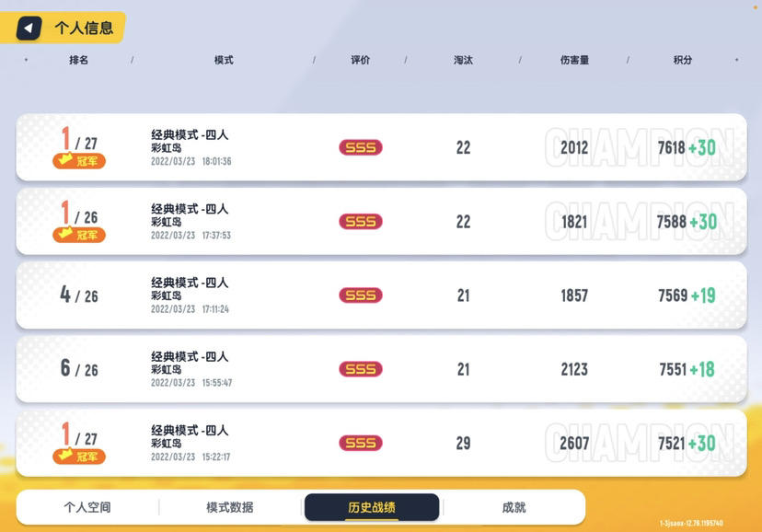Click the back arrow icon beside 个人信息
This screenshot has height=532, width=762.
coord(29,29)
